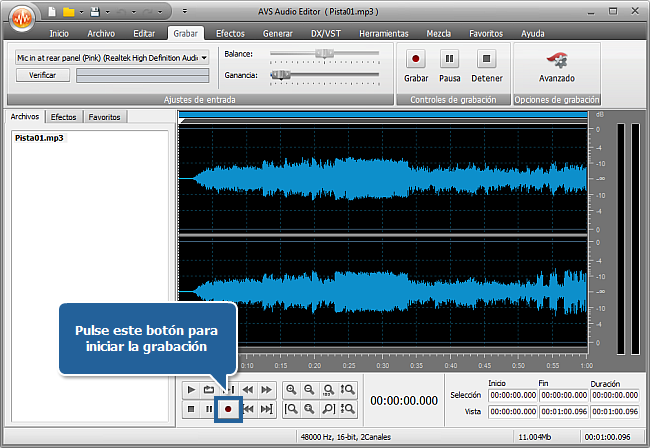
Task: Open the Herramientas ribbon tab
Action: point(384,33)
